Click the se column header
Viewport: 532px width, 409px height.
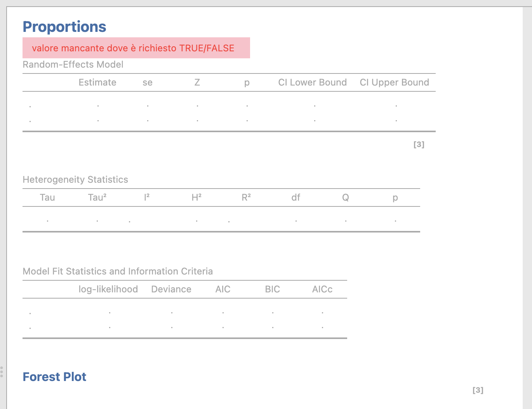pyautogui.click(x=148, y=82)
